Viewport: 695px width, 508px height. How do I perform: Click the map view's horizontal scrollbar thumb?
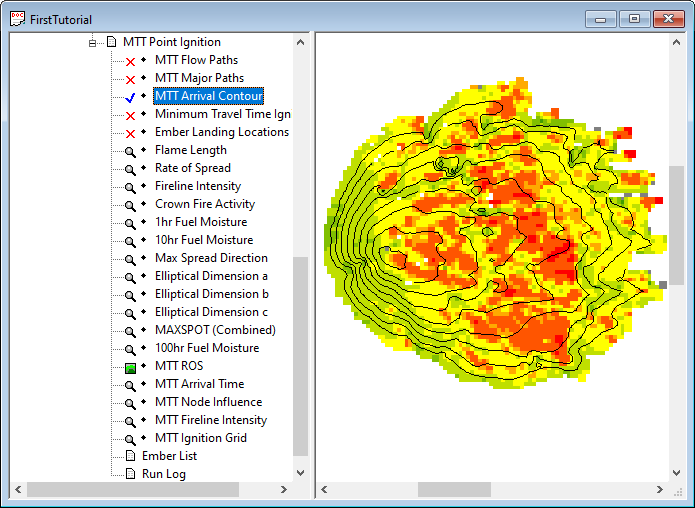[x=453, y=490]
